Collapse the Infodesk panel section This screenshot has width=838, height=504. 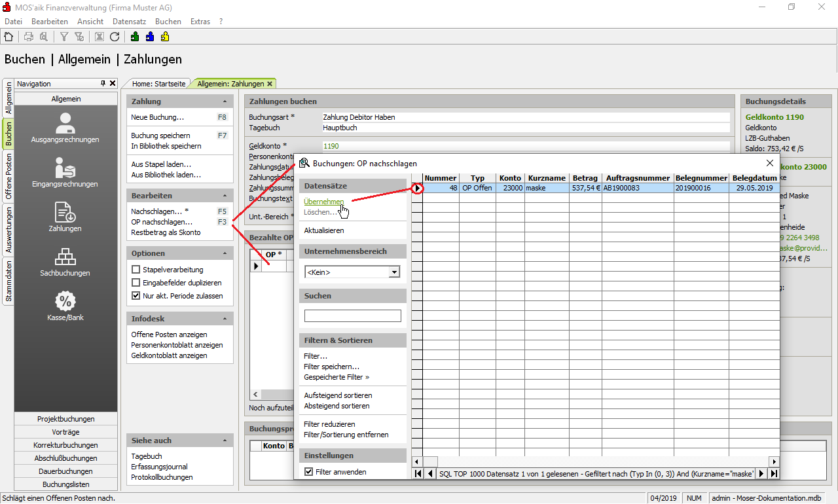click(x=225, y=319)
